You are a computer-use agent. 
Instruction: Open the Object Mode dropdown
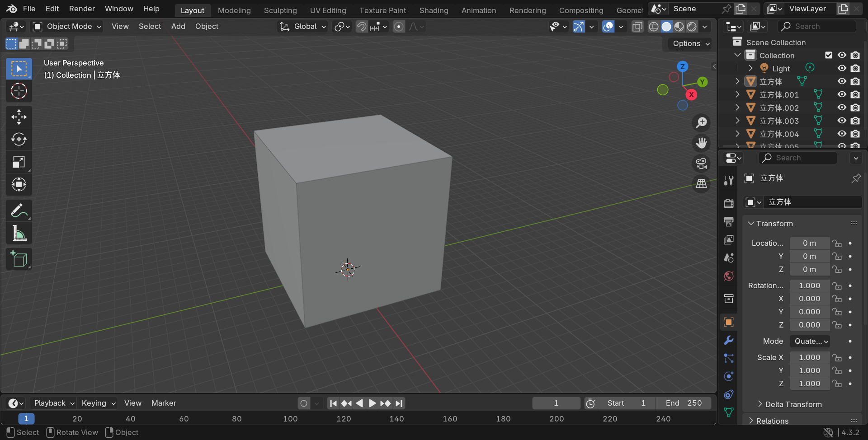pos(66,26)
